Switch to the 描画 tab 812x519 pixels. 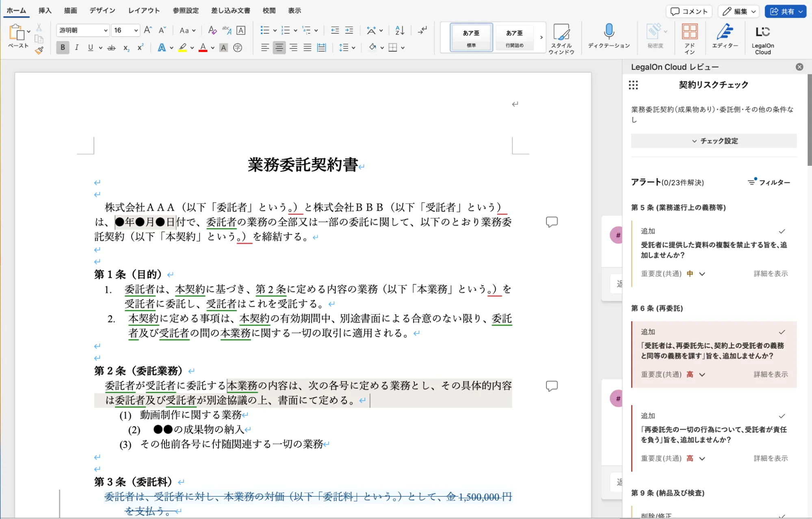(71, 11)
